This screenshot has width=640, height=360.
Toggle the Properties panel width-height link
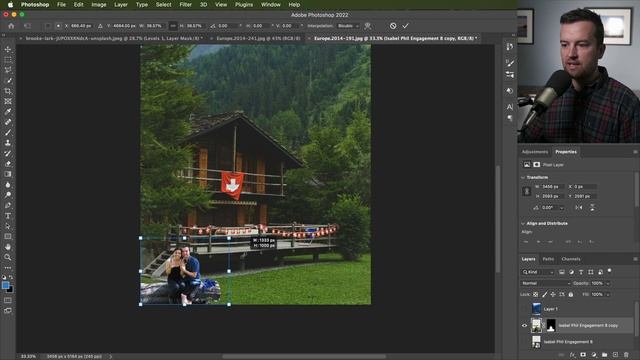(527, 191)
